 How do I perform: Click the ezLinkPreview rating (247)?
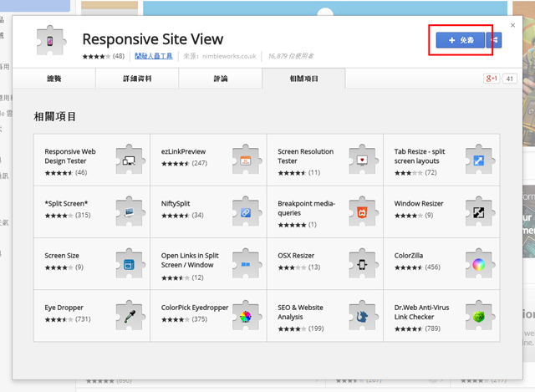(184, 164)
